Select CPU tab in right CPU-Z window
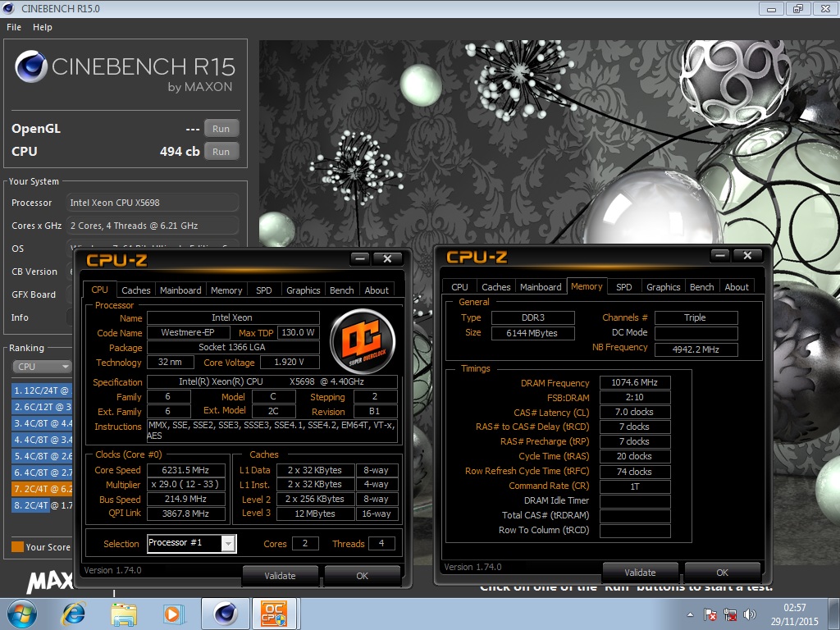 459,287
